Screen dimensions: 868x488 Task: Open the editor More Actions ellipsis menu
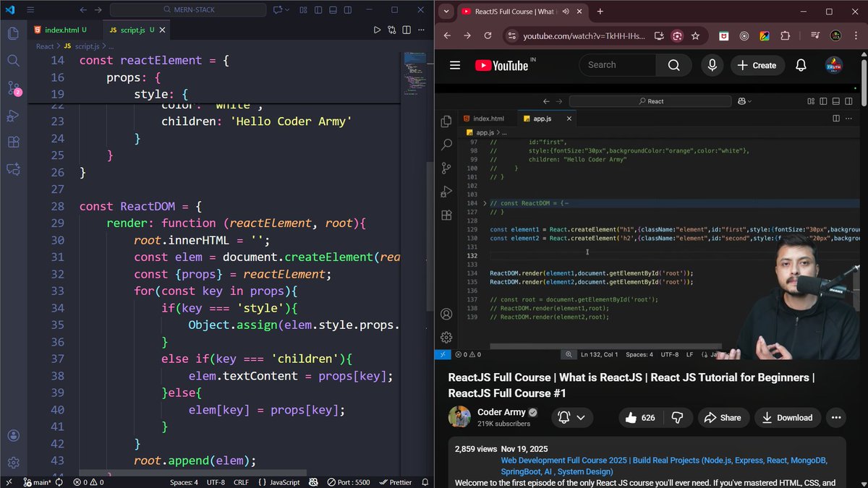coord(421,30)
